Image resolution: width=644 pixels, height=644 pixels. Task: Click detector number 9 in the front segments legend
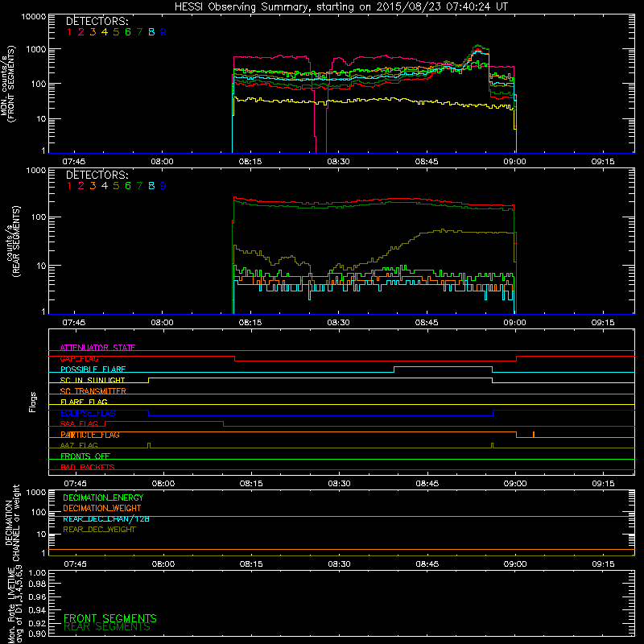coord(163,32)
